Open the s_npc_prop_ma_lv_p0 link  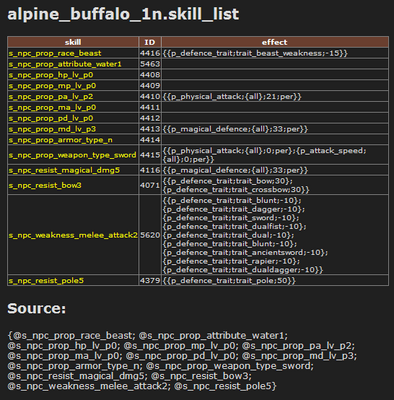click(x=52, y=107)
